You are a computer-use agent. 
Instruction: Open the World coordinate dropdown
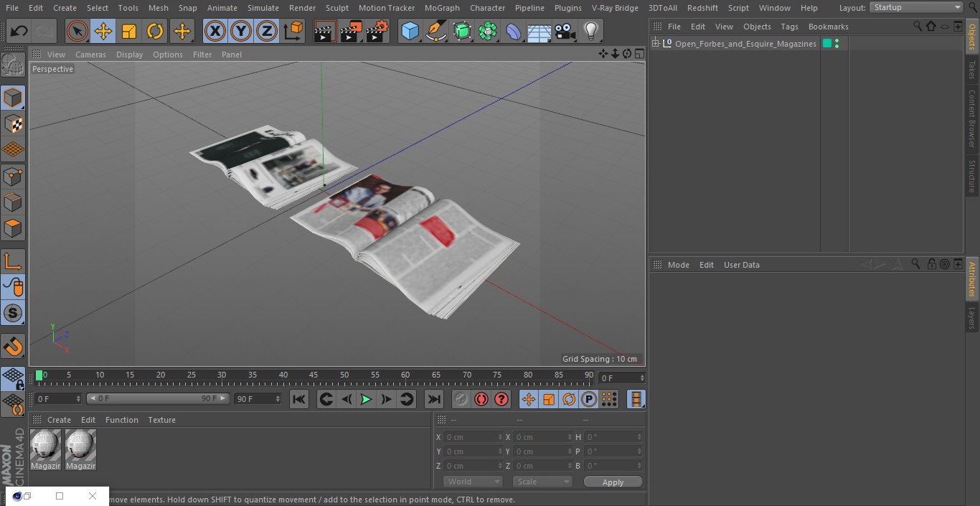(473, 482)
